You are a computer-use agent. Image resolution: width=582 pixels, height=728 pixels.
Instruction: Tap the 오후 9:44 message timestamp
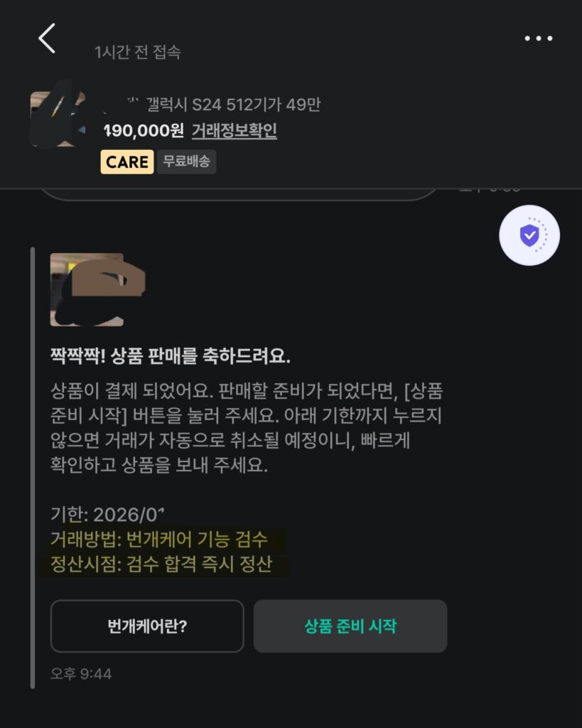[81, 673]
